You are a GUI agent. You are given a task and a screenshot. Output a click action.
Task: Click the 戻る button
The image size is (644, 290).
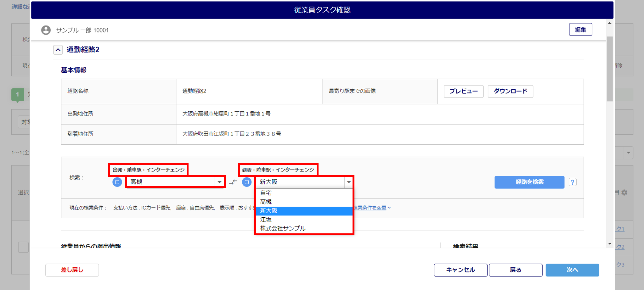click(516, 270)
